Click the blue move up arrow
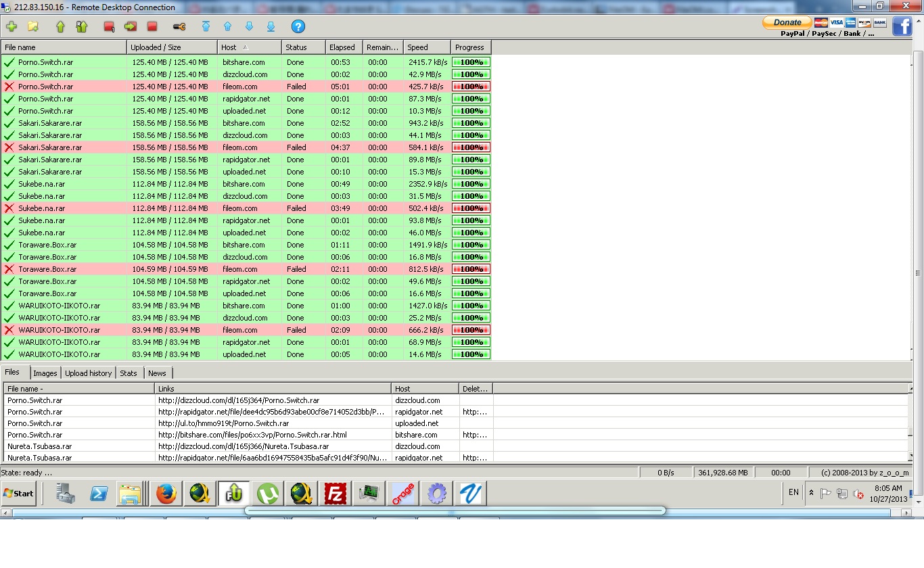 pyautogui.click(x=227, y=26)
